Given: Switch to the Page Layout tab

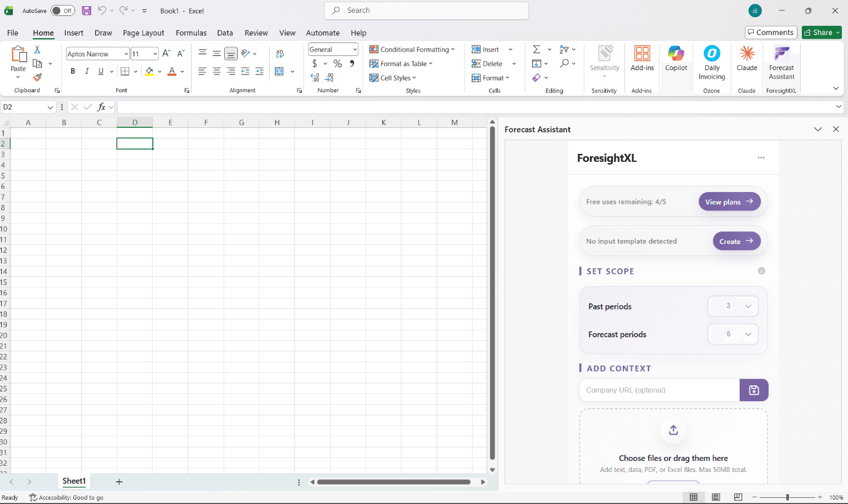Looking at the screenshot, I should click(x=143, y=33).
